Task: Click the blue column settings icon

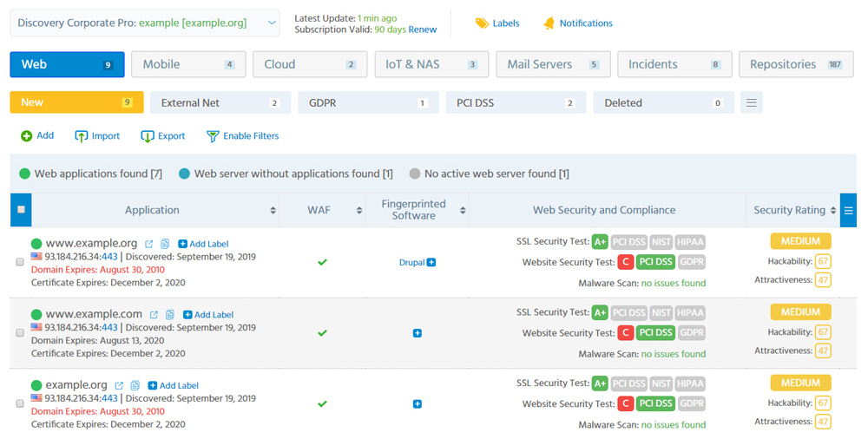Action: click(x=848, y=210)
